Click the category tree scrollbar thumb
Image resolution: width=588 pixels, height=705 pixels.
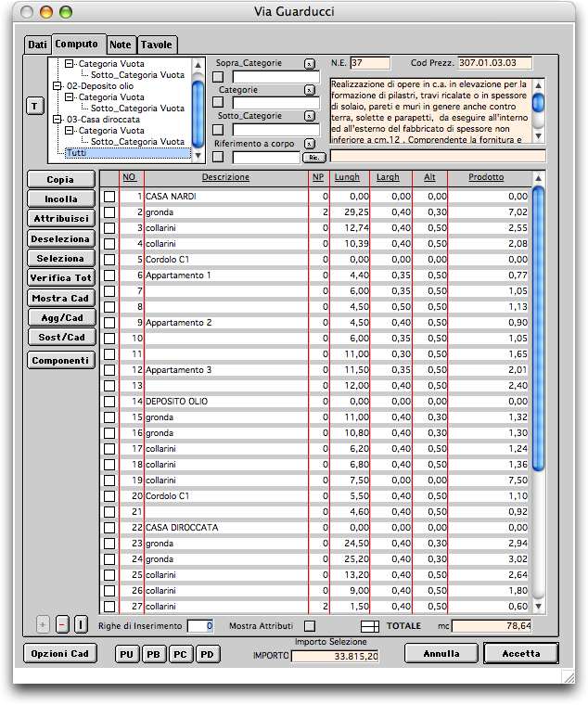point(198,114)
